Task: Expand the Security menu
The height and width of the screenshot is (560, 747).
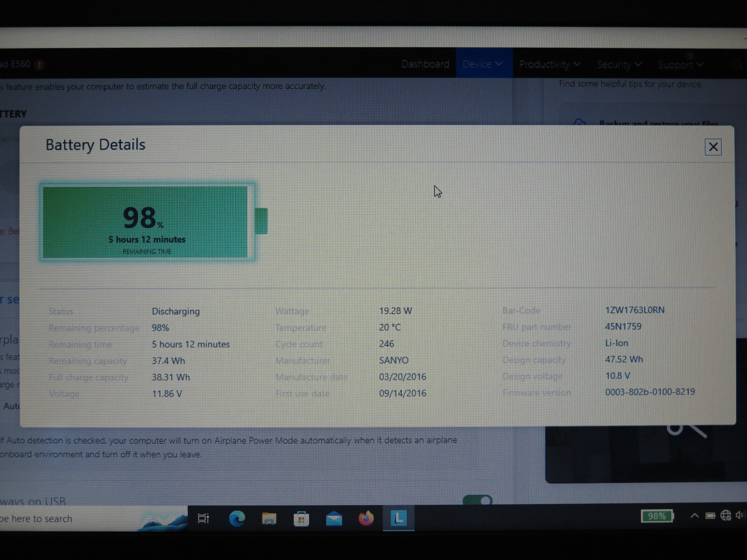Action: [x=619, y=64]
